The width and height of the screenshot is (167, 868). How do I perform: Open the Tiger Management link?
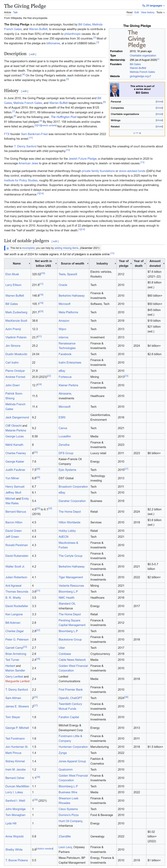[71, 578]
